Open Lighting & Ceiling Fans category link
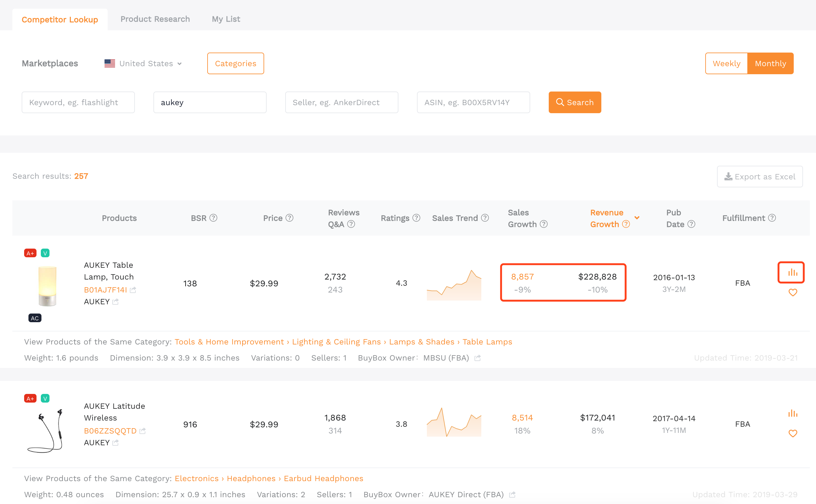This screenshot has width=816, height=504. 336,342
